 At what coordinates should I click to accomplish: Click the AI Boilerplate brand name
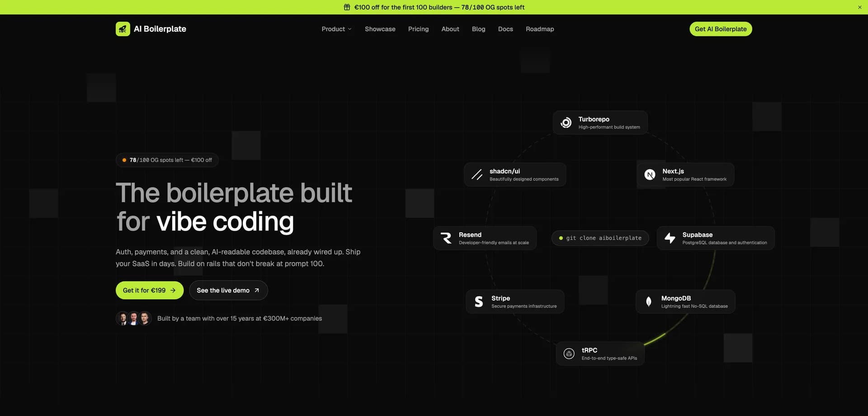click(160, 29)
